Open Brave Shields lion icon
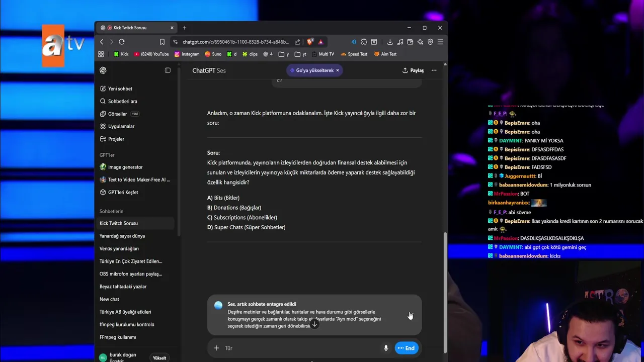This screenshot has width=644, height=362. point(310,42)
